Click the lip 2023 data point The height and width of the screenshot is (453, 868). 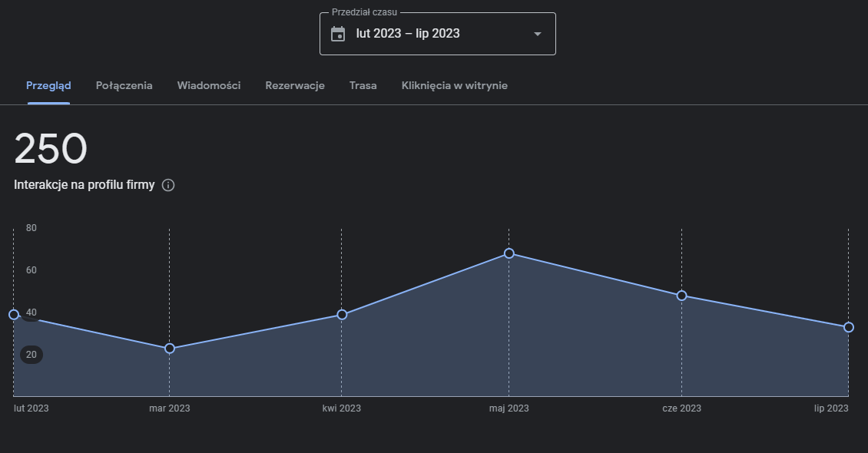point(849,327)
